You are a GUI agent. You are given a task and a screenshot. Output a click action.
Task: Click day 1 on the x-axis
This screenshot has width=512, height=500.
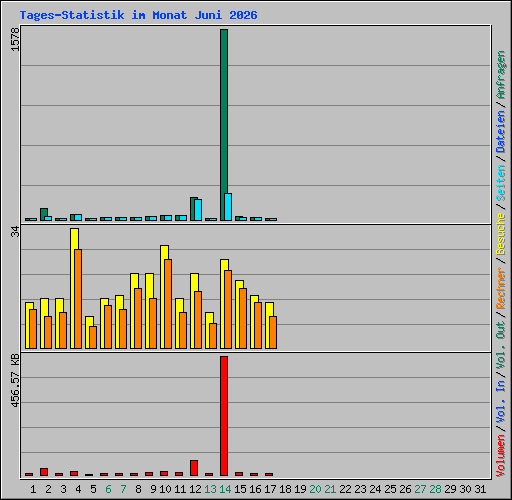click(x=33, y=489)
